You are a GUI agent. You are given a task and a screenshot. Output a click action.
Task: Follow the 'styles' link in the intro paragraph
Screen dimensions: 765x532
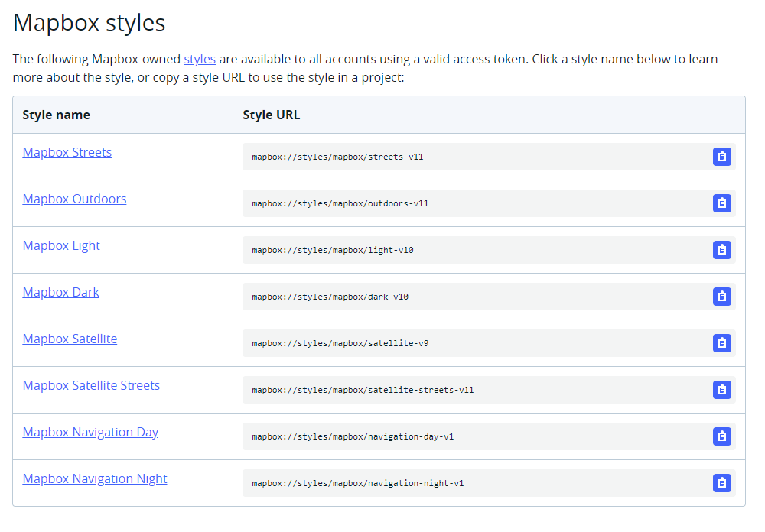tap(200, 59)
